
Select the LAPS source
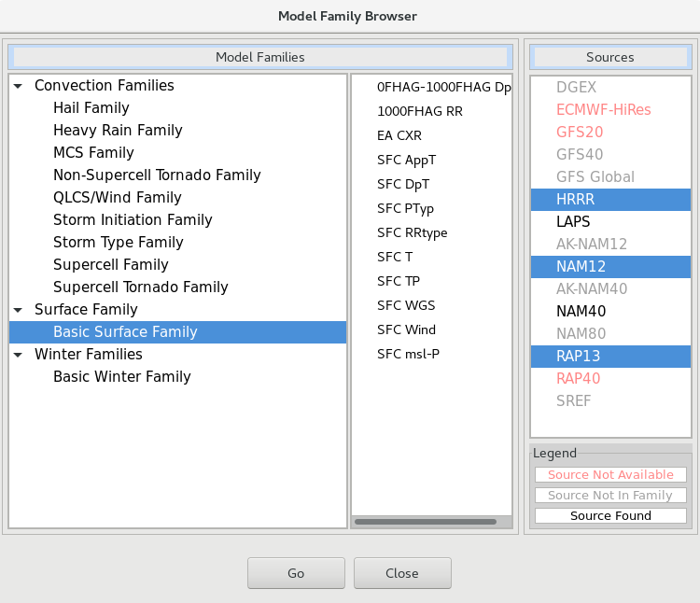[573, 222]
